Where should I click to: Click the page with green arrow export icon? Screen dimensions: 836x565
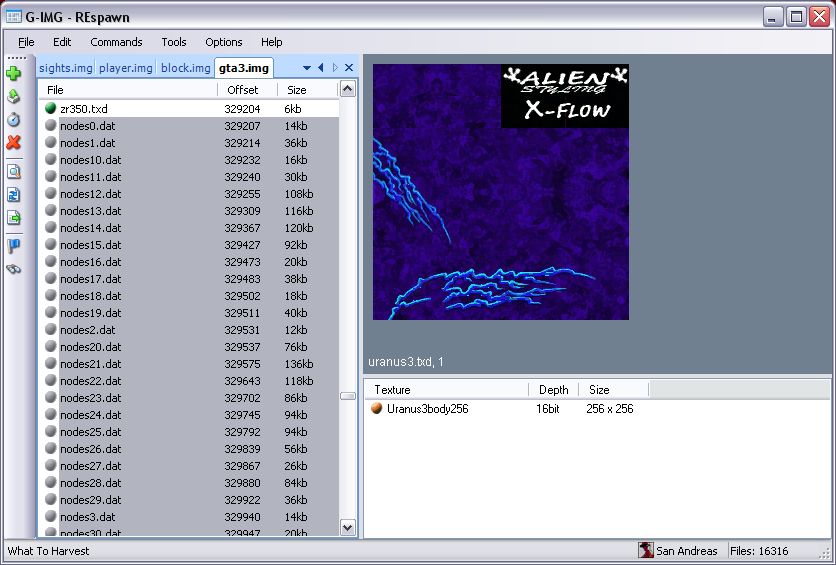click(14, 217)
